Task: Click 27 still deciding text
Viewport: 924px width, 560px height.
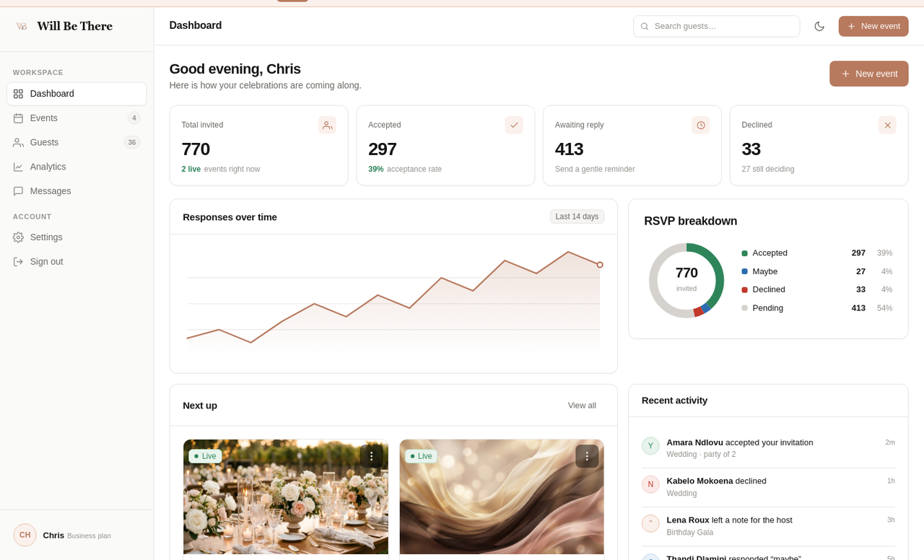Action: (x=768, y=169)
